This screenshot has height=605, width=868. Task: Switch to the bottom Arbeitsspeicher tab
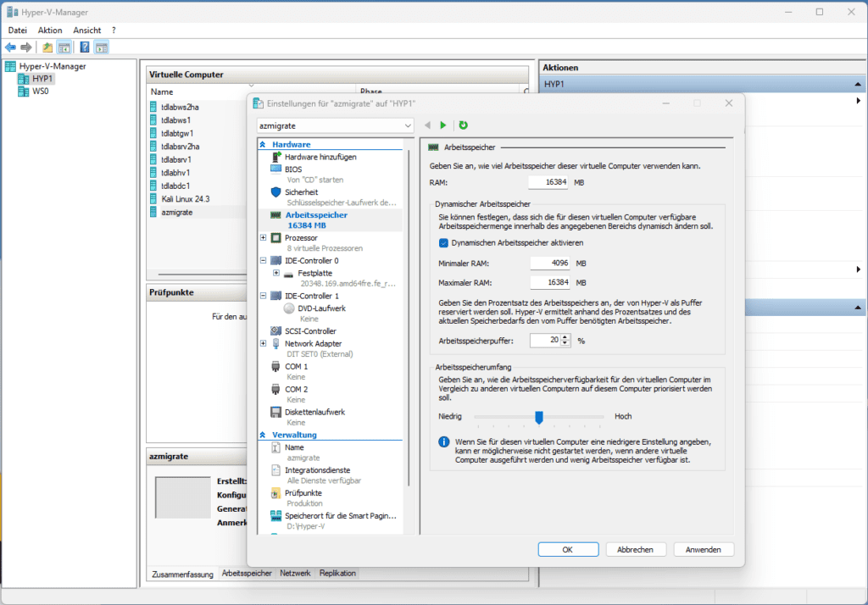coord(247,574)
